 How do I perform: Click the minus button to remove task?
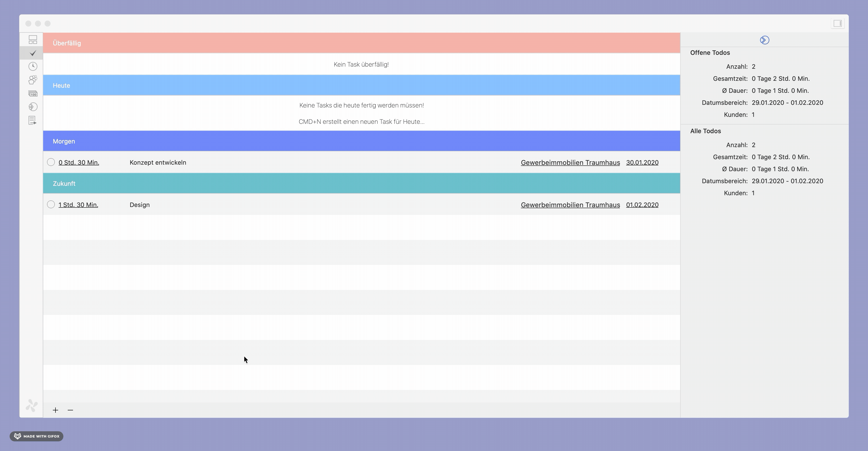[70, 410]
